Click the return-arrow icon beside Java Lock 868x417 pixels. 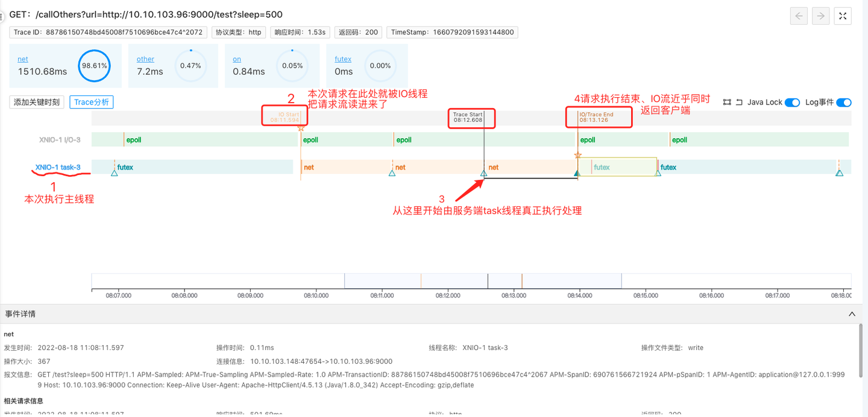click(739, 103)
